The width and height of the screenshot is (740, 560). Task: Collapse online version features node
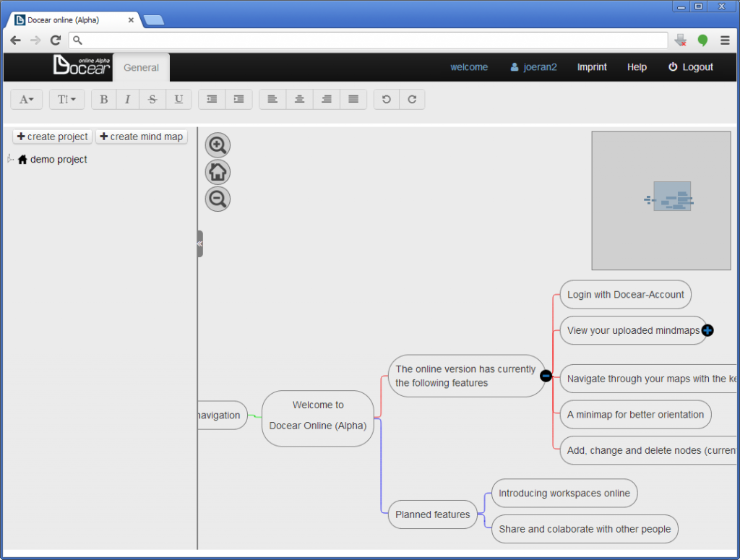click(x=546, y=376)
